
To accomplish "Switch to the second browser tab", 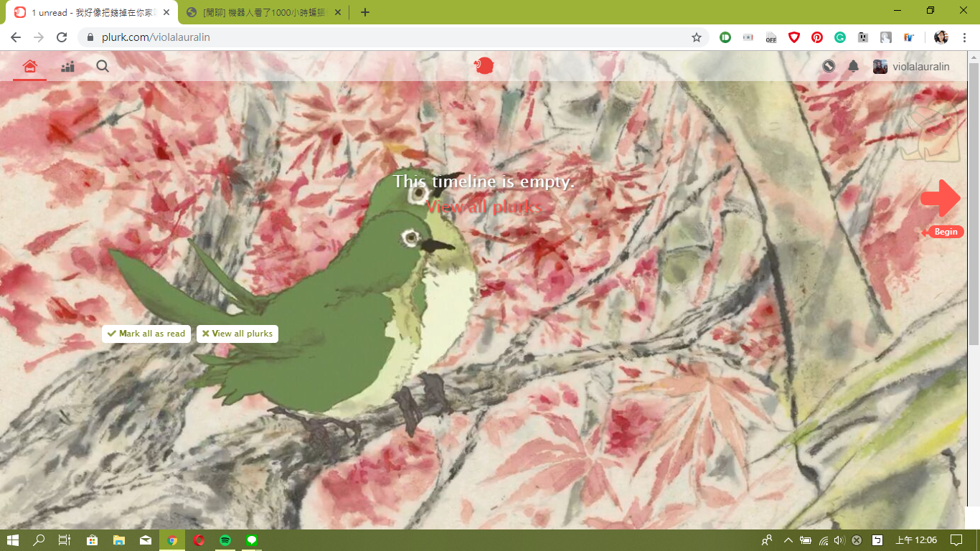I will pyautogui.click(x=258, y=12).
